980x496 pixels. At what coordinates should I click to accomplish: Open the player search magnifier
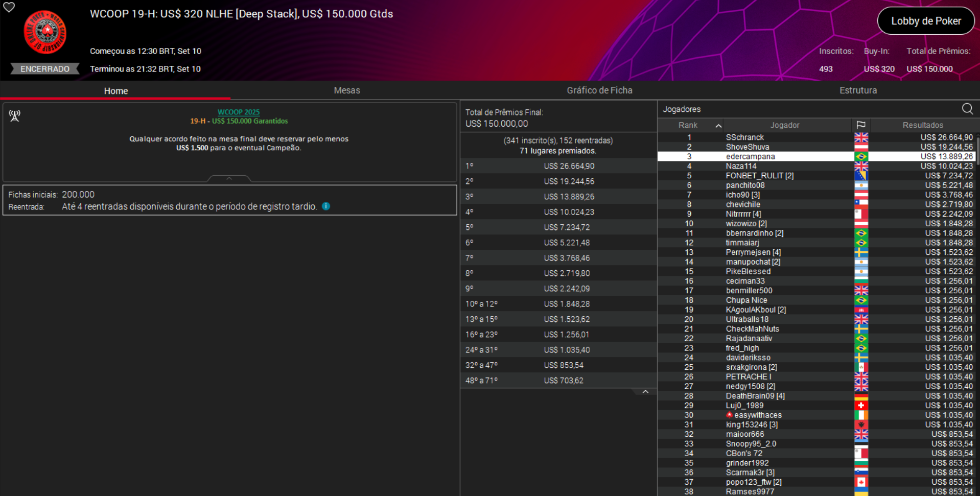click(x=967, y=109)
